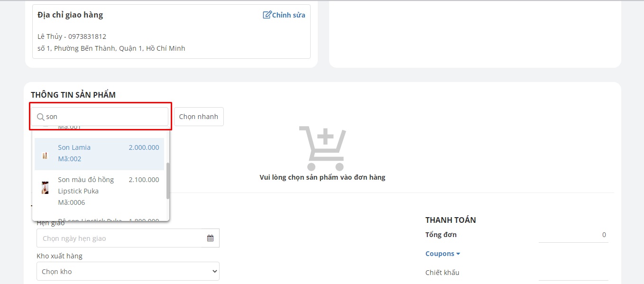Click the Chọn ngày hẹn giao field
This screenshot has height=284, width=644.
tap(121, 238)
